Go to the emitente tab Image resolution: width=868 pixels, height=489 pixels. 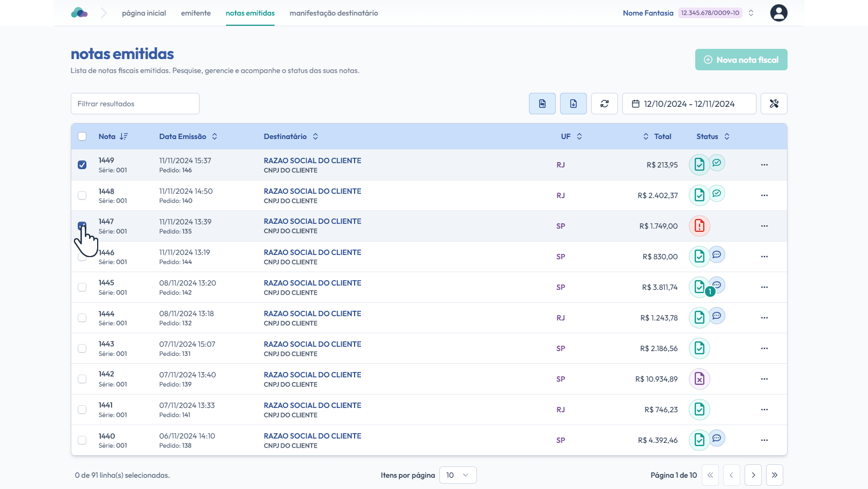pos(196,13)
